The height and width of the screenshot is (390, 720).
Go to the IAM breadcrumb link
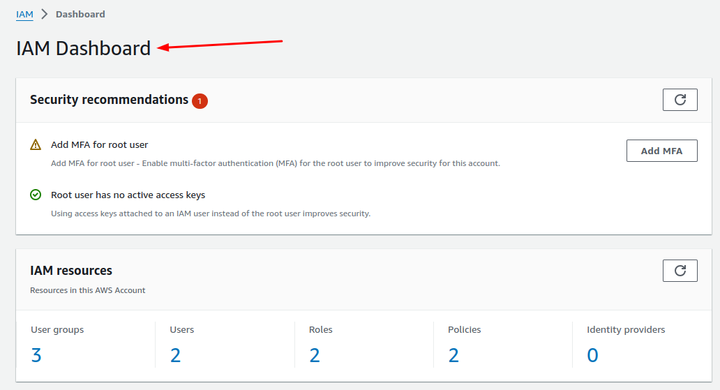pos(25,14)
